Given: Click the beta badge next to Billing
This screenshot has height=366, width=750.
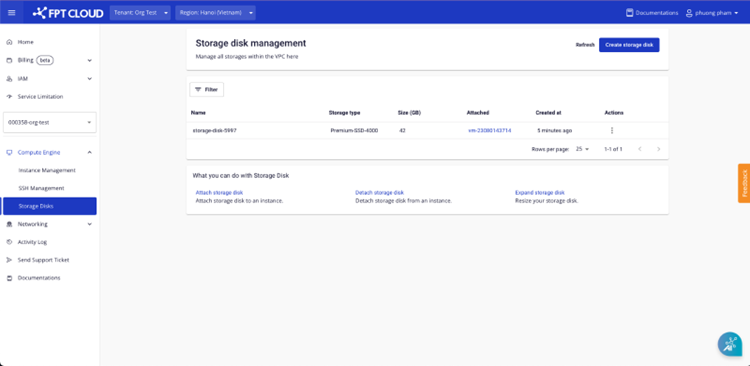Looking at the screenshot, I should click(44, 60).
